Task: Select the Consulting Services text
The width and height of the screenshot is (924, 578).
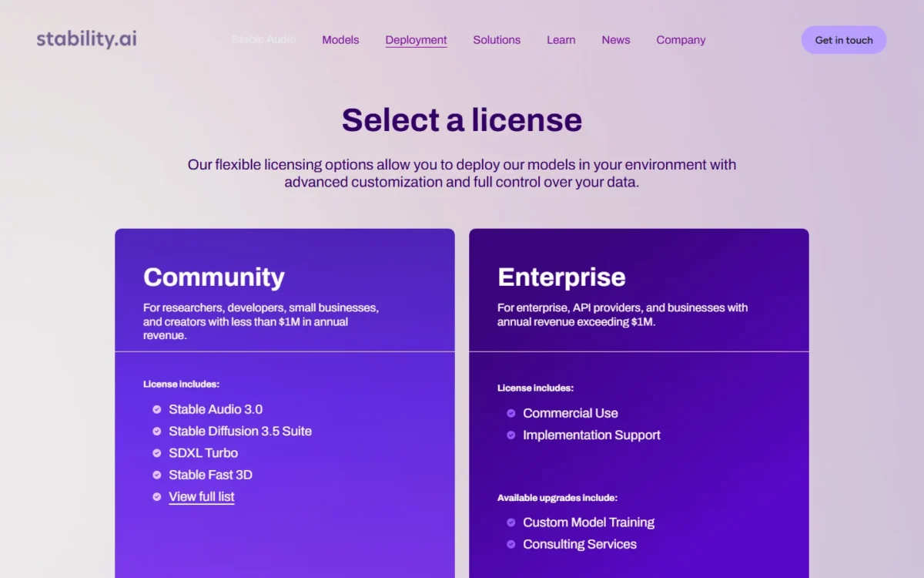Action: 580,544
